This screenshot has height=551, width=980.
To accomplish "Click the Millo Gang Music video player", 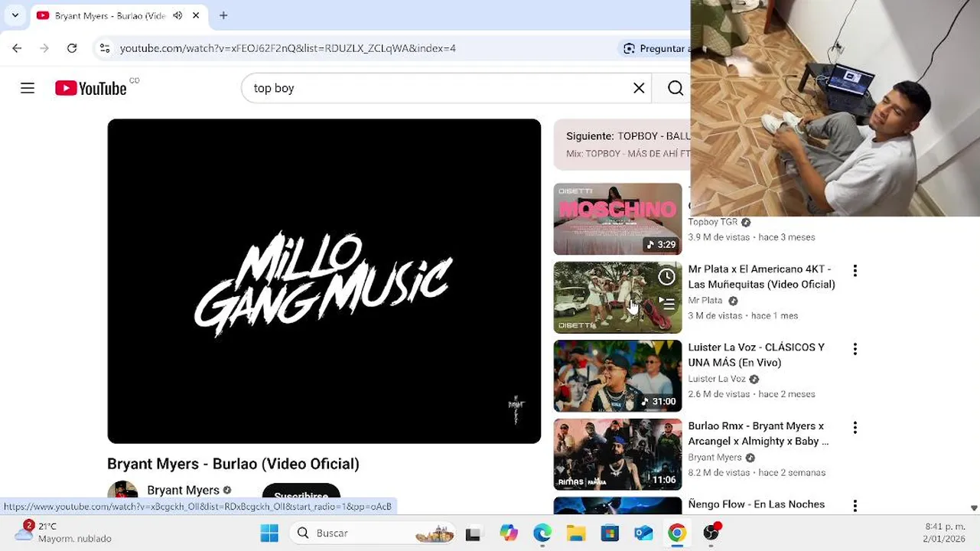I will tap(324, 281).
